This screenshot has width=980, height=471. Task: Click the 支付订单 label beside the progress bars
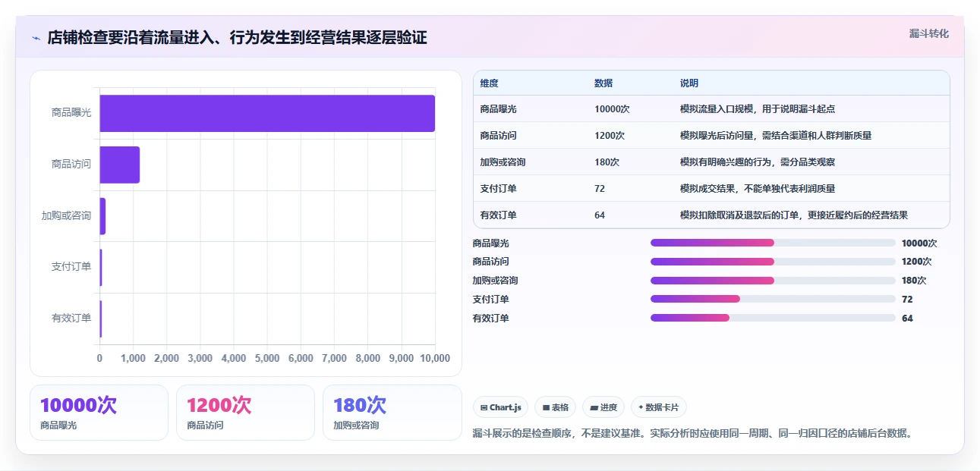490,300
